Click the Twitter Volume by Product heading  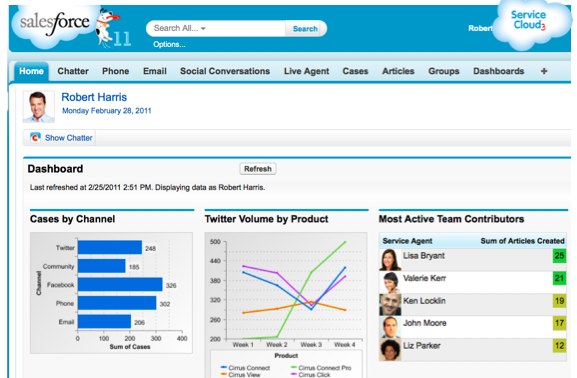click(x=266, y=219)
